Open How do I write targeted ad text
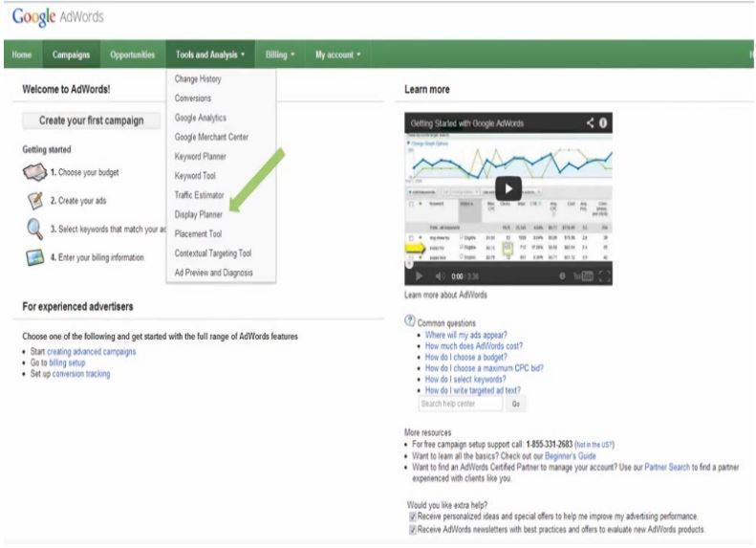Image resolution: width=756 pixels, height=548 pixels. [472, 390]
